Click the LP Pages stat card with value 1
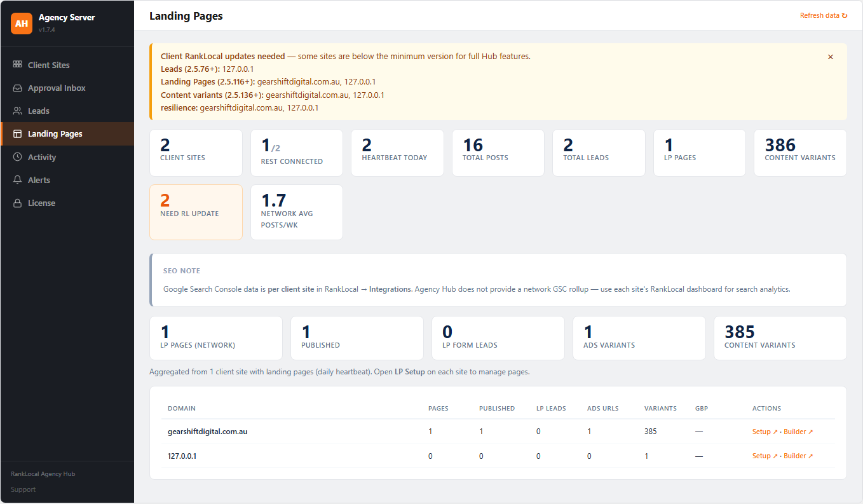863x504 pixels. pos(700,153)
